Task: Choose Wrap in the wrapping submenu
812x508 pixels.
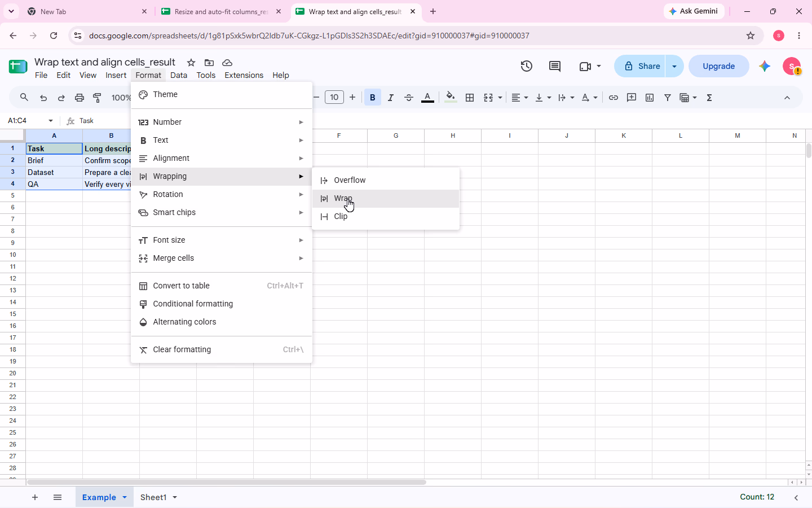Action: (386, 199)
